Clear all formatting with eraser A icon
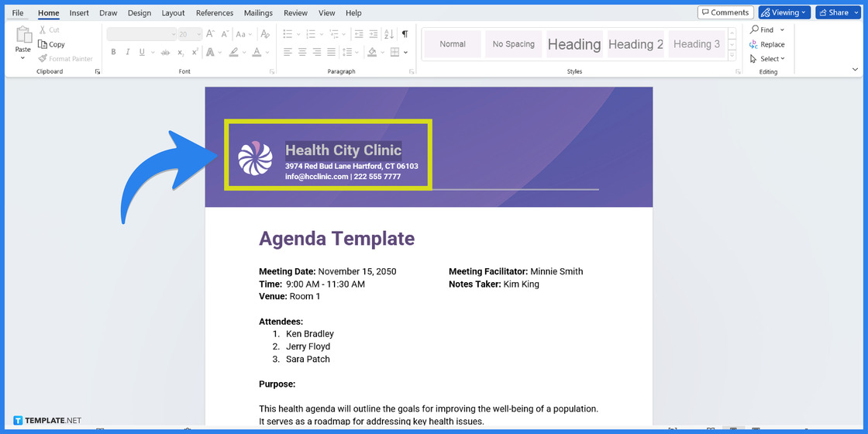 pyautogui.click(x=265, y=34)
